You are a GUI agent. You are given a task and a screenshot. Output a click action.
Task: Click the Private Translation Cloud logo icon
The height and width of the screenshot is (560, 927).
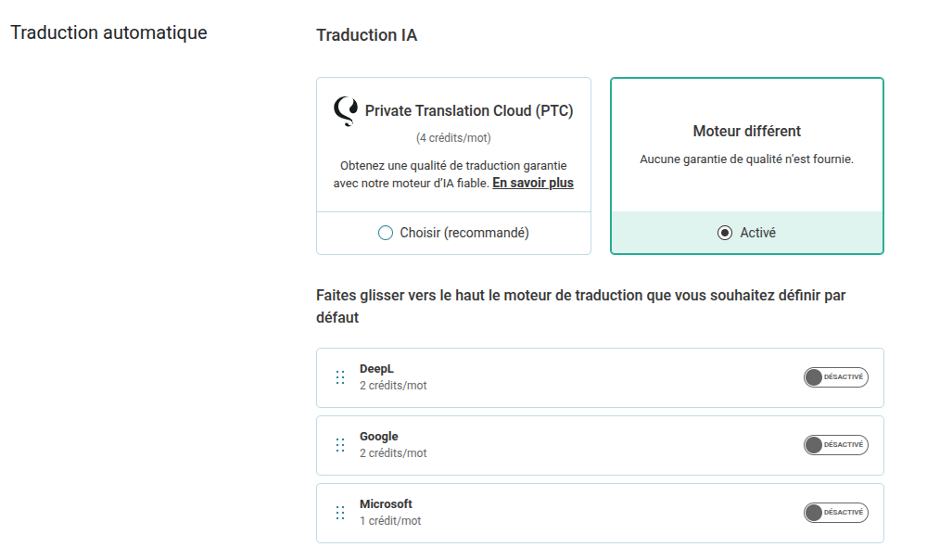click(x=345, y=110)
